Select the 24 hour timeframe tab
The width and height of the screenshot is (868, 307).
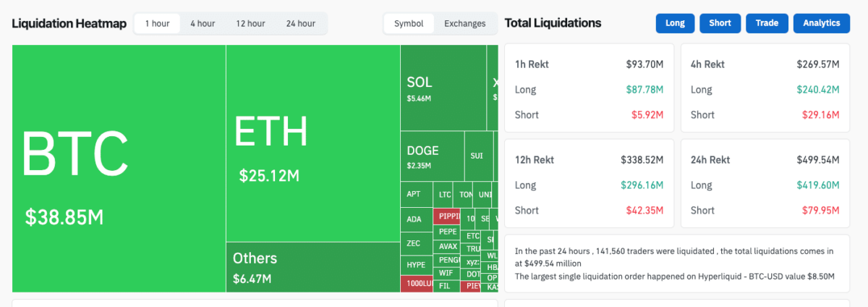pyautogui.click(x=300, y=23)
